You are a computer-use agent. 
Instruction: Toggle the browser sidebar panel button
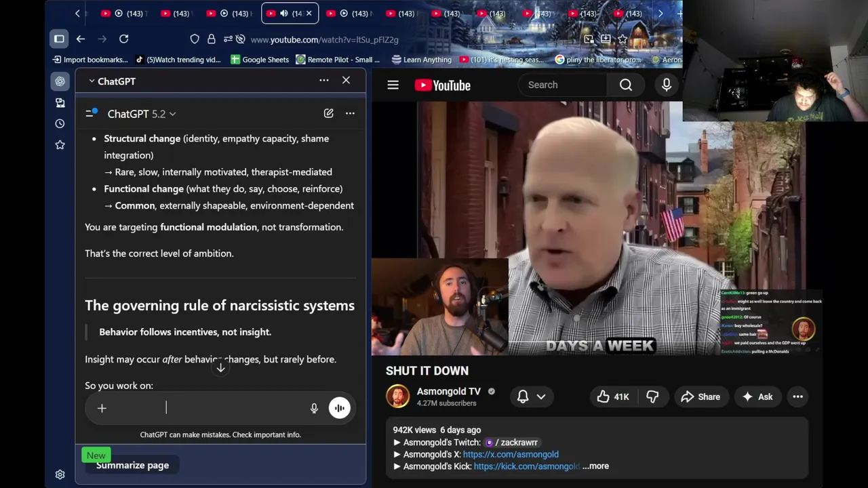click(x=59, y=39)
